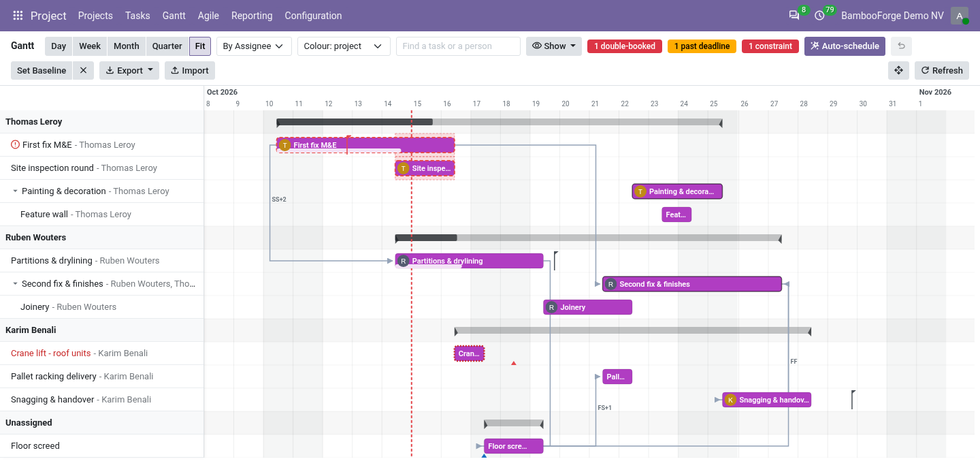Click the Karim Benali summary bar

click(x=632, y=331)
